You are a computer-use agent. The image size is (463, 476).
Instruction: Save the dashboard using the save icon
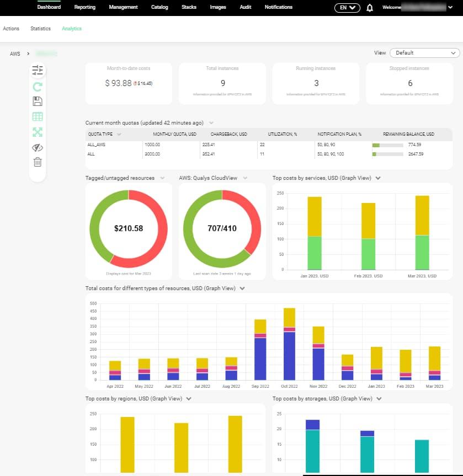(x=37, y=101)
